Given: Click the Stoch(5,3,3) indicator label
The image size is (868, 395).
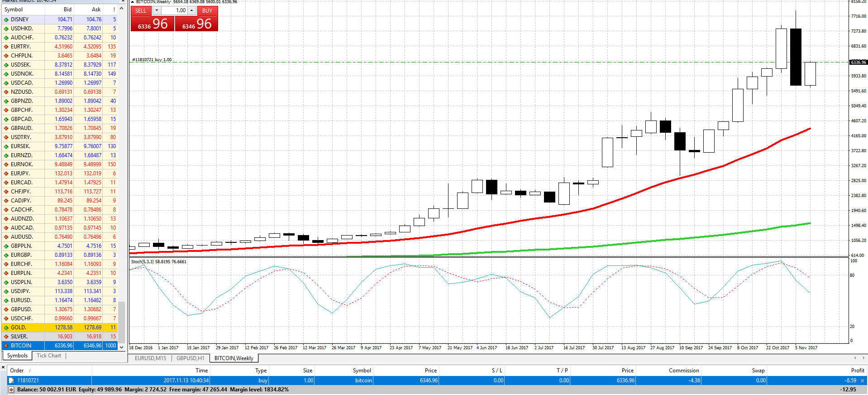Looking at the screenshot, I should coord(158,262).
